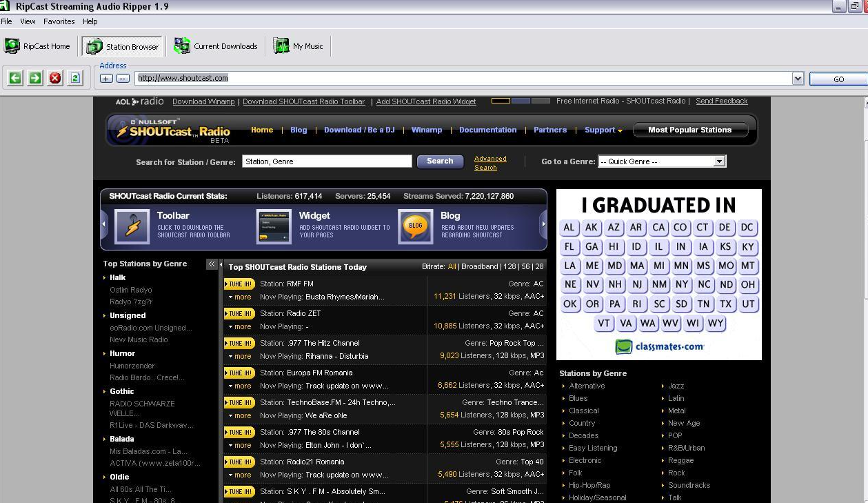Tune in to TechnoBase.FM station
The image size is (868, 503).
click(x=239, y=402)
